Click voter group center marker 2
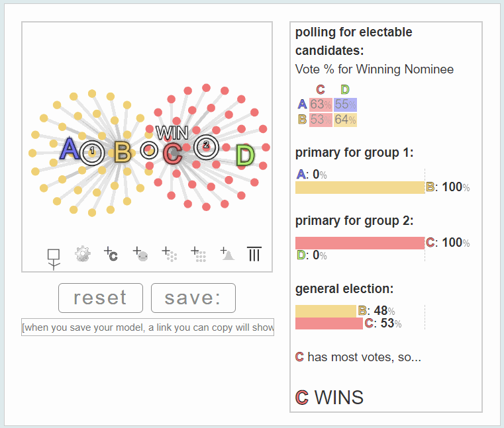 tap(207, 147)
